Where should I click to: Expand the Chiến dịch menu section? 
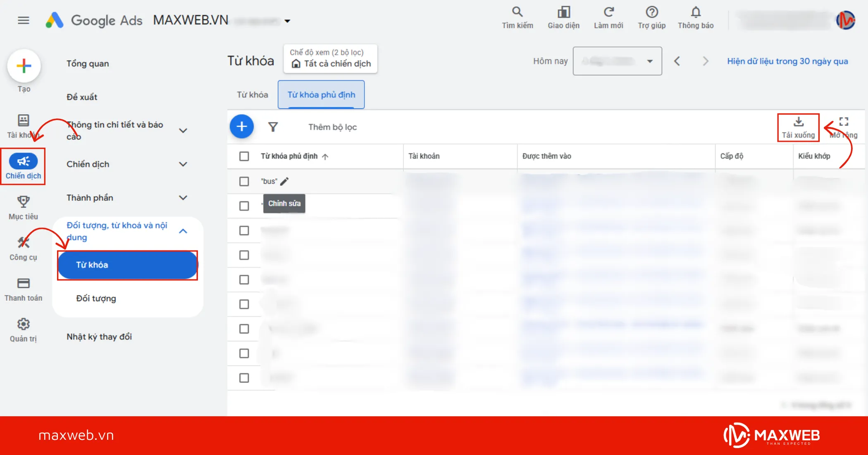(183, 164)
